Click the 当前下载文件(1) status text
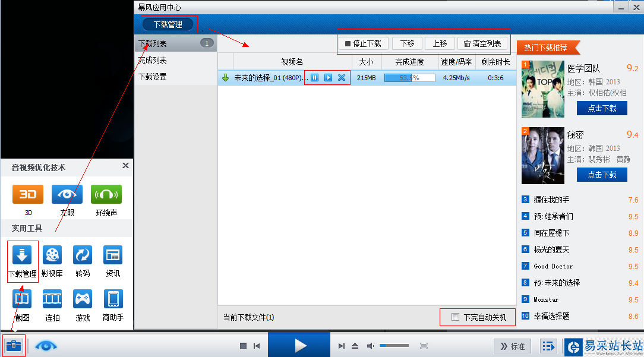The width and height of the screenshot is (644, 357). 248,317
